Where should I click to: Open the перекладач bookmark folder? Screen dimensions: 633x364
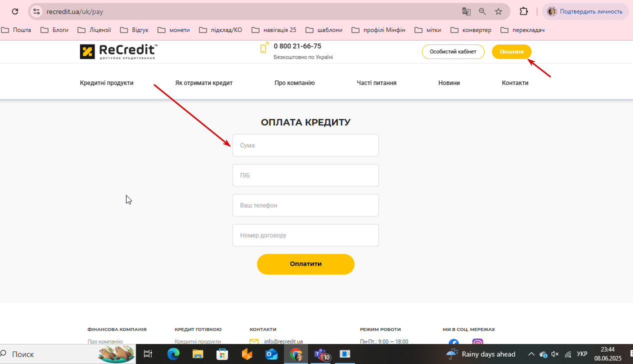[522, 30]
